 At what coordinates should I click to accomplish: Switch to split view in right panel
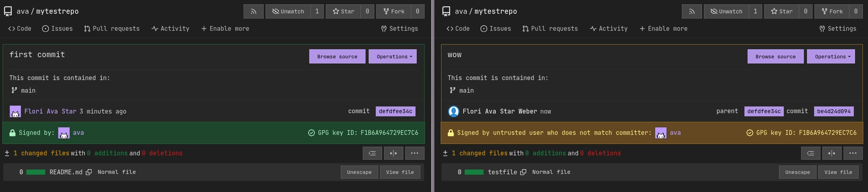tap(832, 153)
